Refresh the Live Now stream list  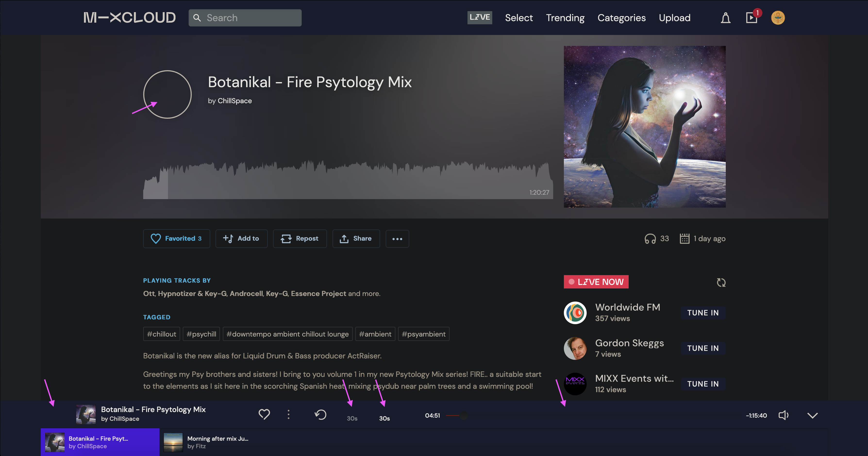tap(721, 282)
